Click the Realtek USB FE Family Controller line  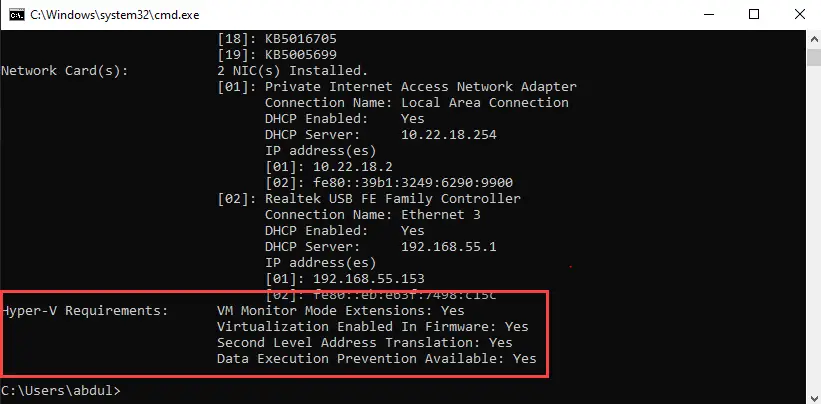tap(369, 199)
